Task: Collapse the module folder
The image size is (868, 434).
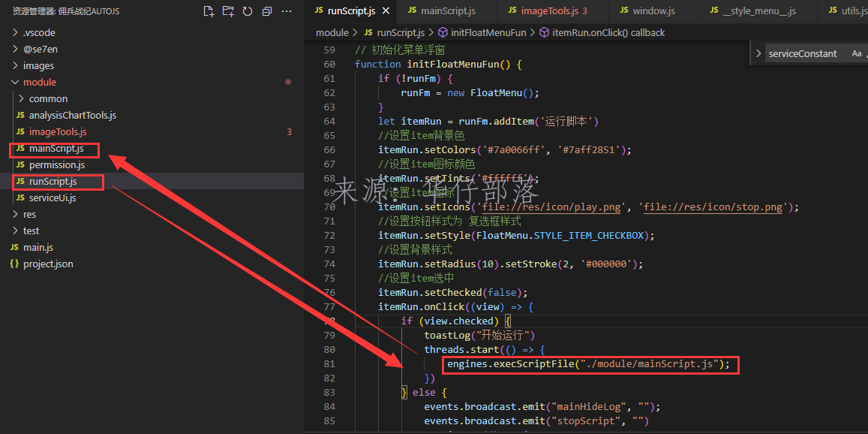Action: [x=152, y=82]
